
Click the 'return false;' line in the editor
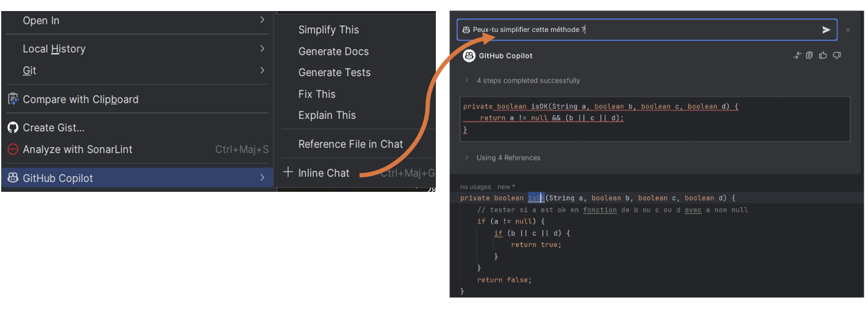[x=504, y=280]
